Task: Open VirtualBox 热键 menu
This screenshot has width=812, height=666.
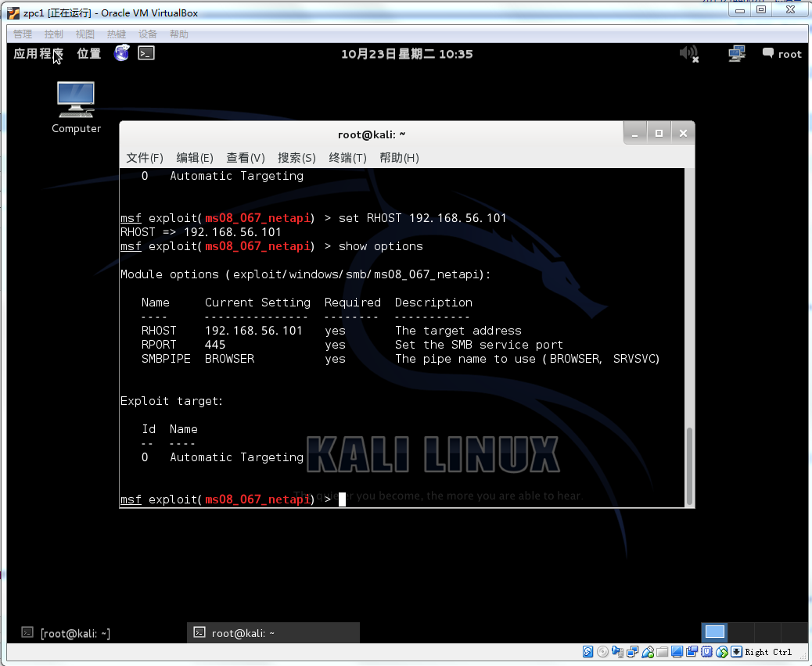Action: click(117, 34)
